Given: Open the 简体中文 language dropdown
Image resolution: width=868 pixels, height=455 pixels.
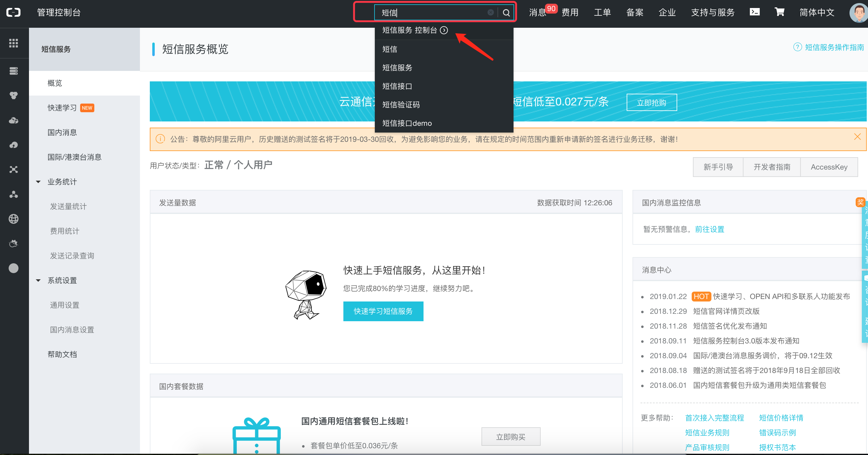Looking at the screenshot, I should coord(817,12).
